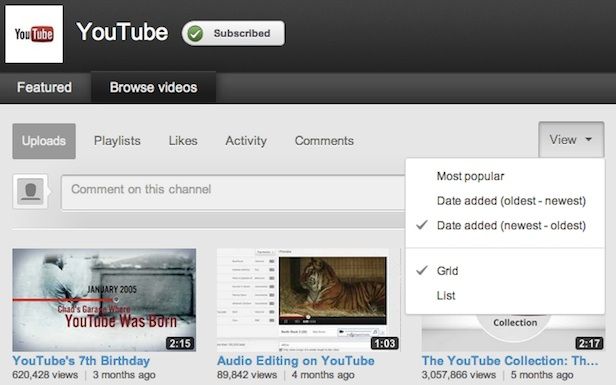The height and width of the screenshot is (385, 616).
Task: Open the Audio Editing on YouTube link
Action: coord(296,361)
